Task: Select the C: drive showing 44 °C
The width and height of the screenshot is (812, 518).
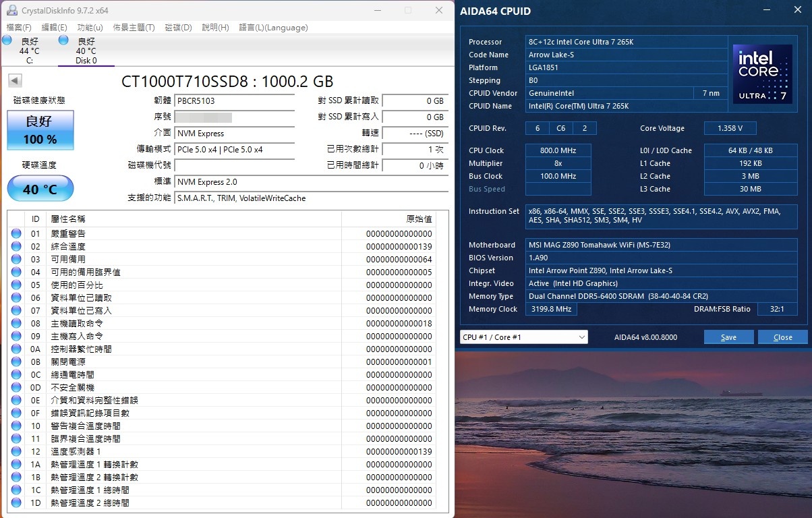Action: 28,51
